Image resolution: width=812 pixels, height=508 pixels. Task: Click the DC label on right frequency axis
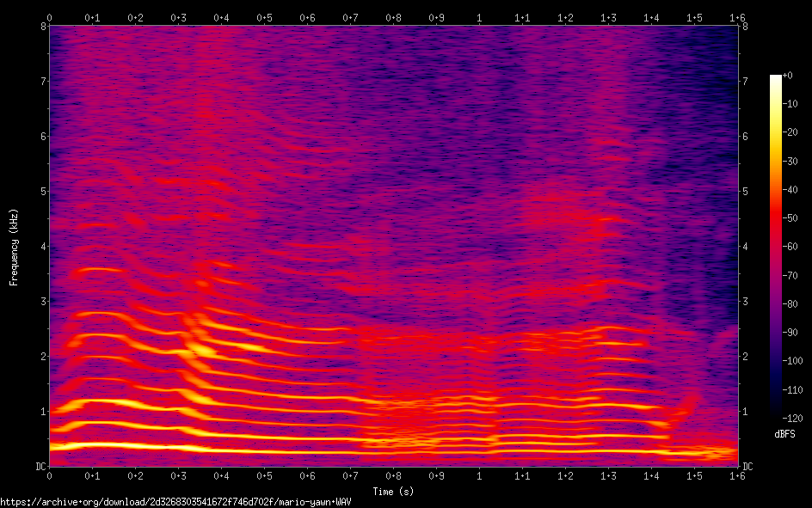tap(747, 467)
